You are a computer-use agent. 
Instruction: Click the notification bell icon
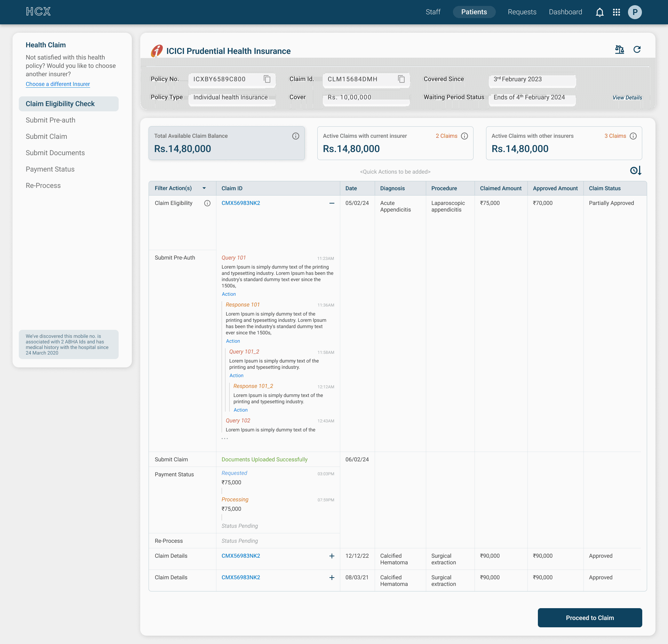599,13
